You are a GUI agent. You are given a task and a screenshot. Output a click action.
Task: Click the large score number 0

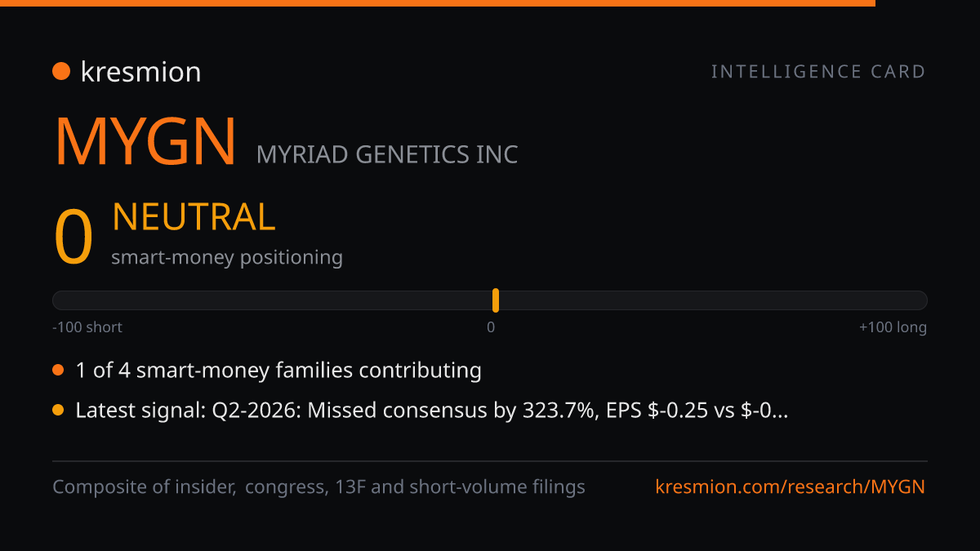tap(73, 238)
